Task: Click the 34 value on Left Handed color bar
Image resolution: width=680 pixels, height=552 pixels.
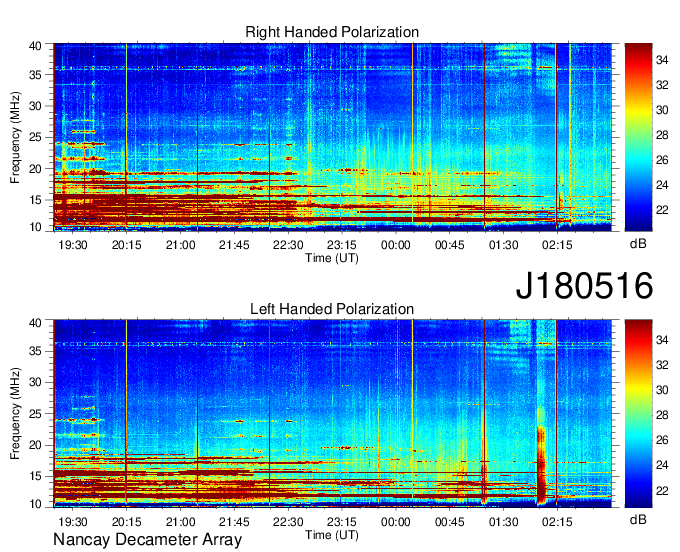Action: 662,340
